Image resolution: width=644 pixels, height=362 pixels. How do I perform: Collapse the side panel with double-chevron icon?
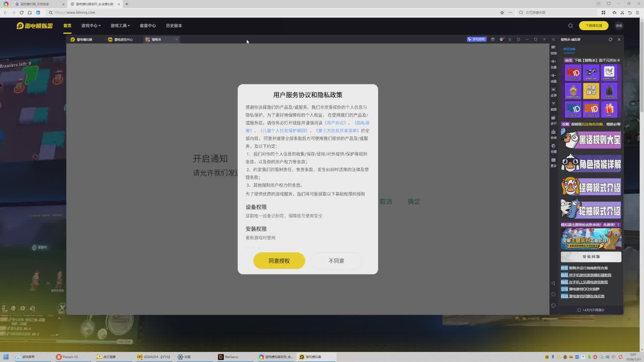coord(553,40)
